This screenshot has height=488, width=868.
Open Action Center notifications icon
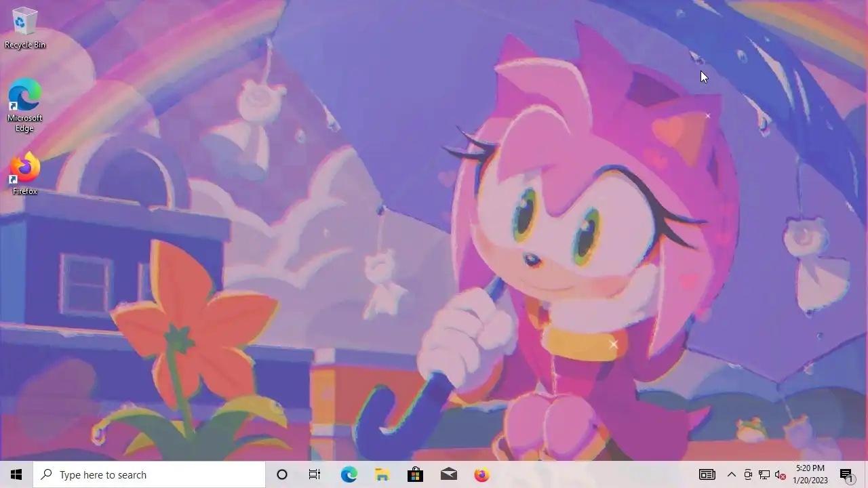click(847, 474)
